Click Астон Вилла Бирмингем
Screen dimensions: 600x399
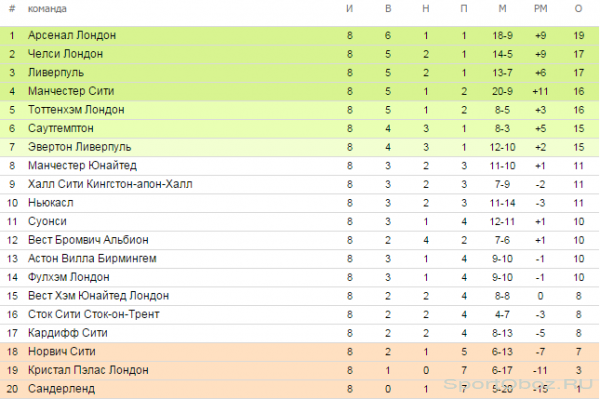tap(92, 259)
